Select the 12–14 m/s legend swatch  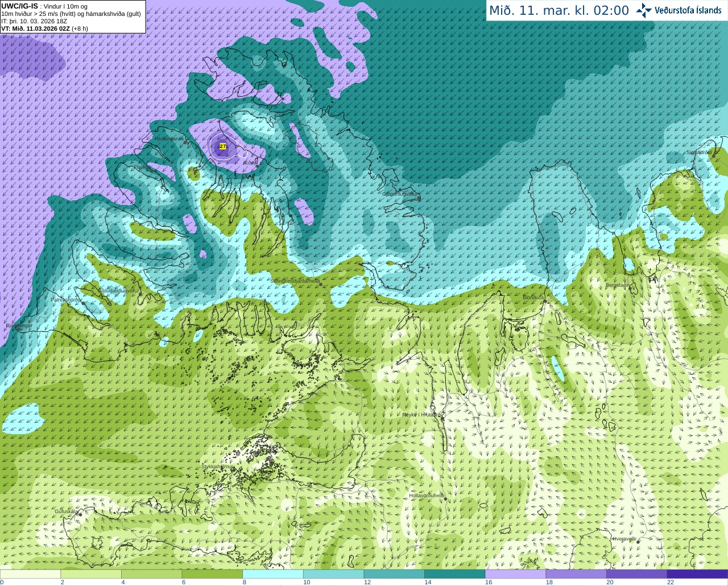point(394,574)
